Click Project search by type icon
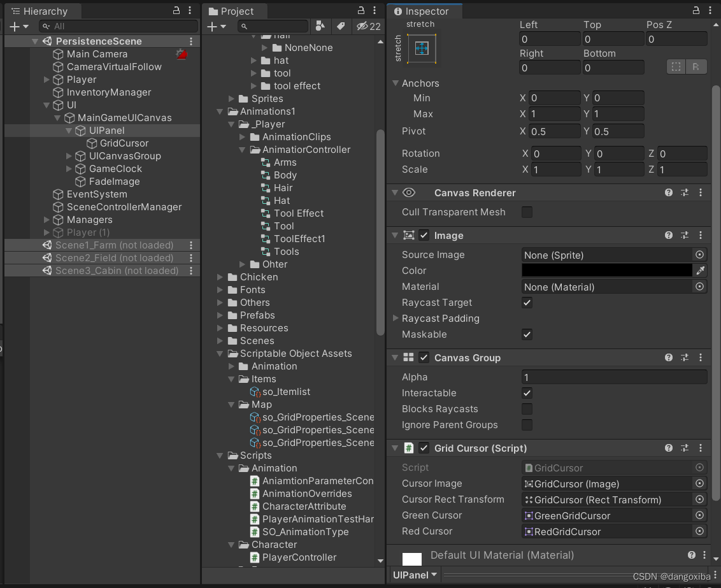This screenshot has width=721, height=588. click(320, 26)
